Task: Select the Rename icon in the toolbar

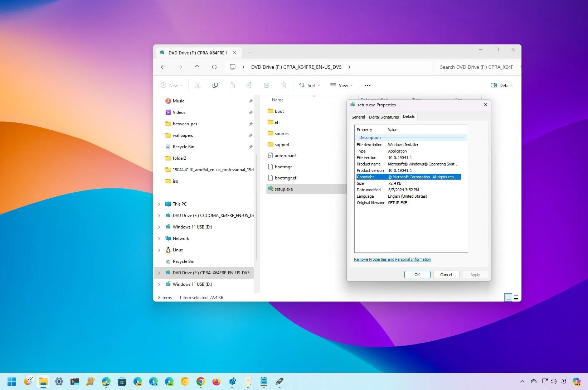Action: (249, 85)
